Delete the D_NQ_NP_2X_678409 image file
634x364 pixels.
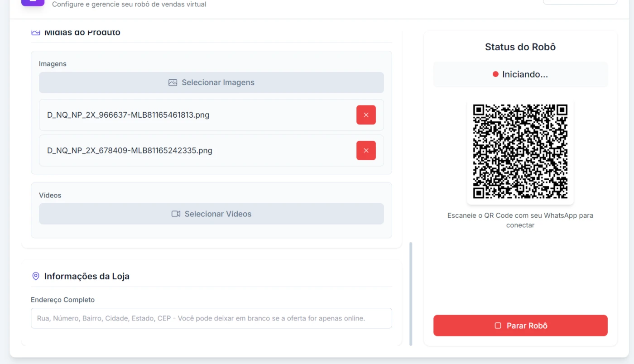pos(366,150)
